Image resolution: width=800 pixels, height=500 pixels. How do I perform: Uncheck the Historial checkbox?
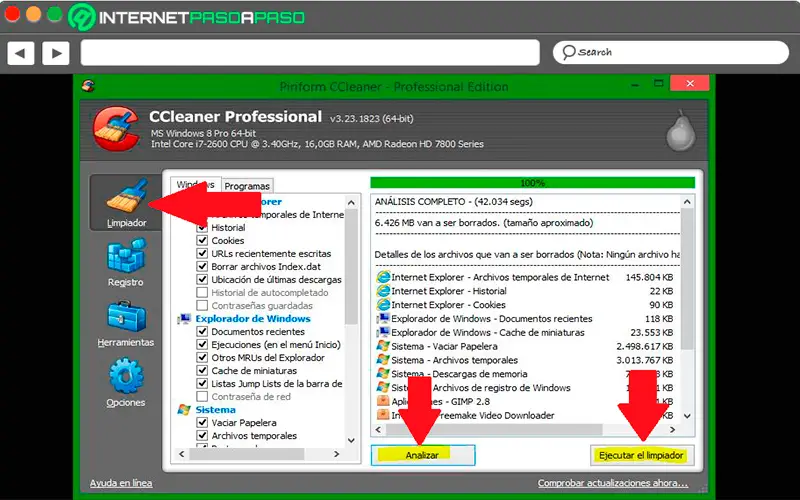[x=202, y=228]
